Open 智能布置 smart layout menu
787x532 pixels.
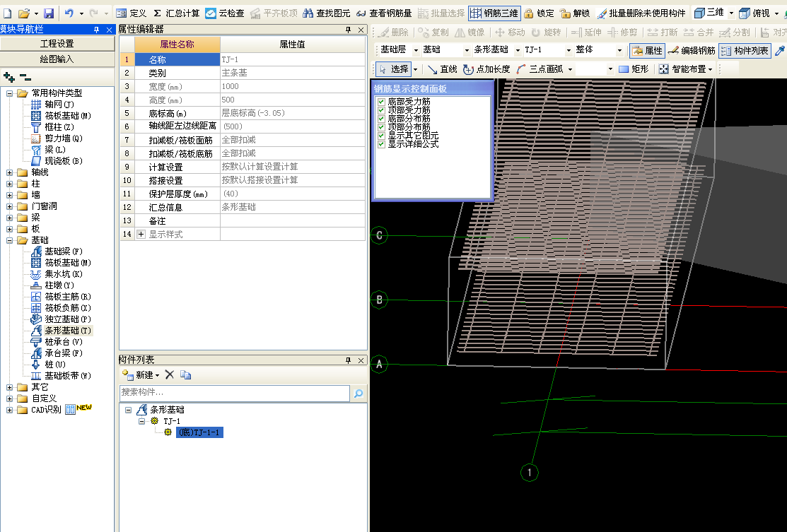pyautogui.click(x=686, y=69)
